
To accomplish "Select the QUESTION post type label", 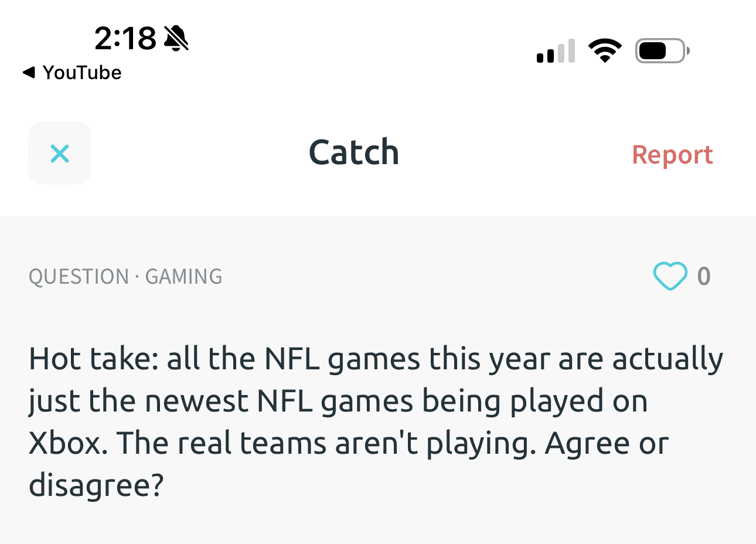I will click(79, 277).
